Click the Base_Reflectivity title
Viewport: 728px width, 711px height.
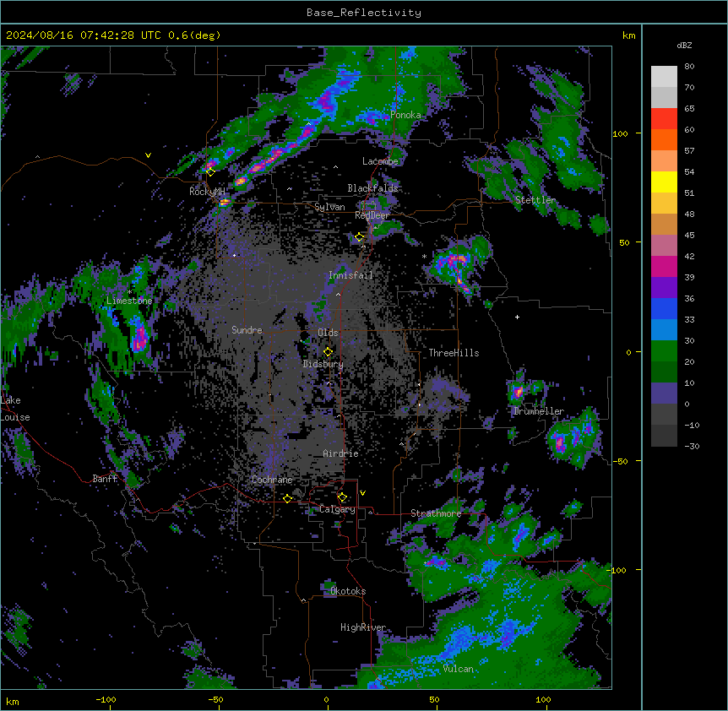pos(364,13)
